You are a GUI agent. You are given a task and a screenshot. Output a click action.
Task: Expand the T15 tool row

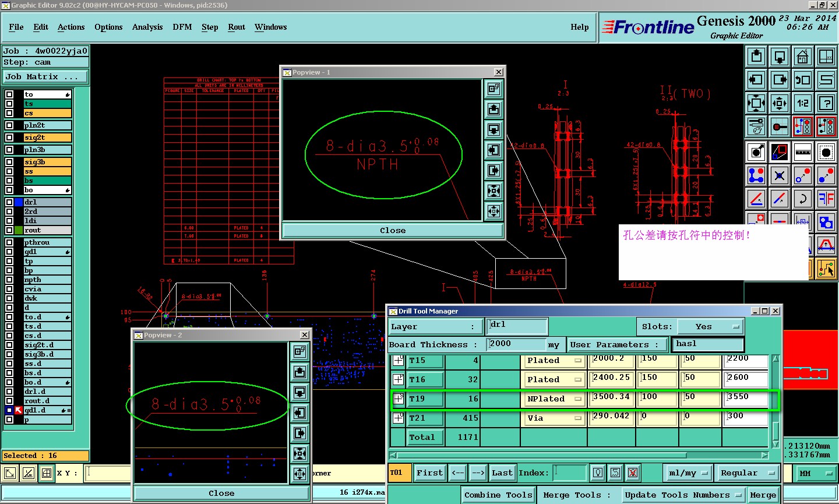click(398, 360)
